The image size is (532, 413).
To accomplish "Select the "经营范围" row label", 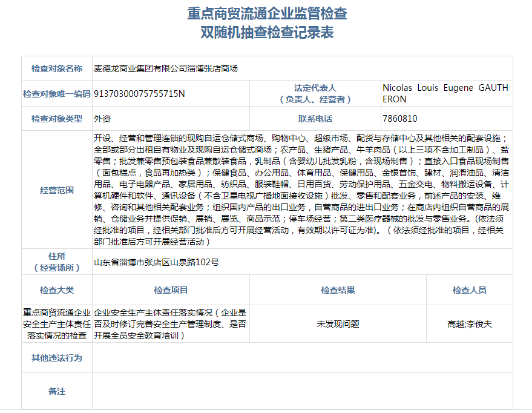I will point(57,190).
